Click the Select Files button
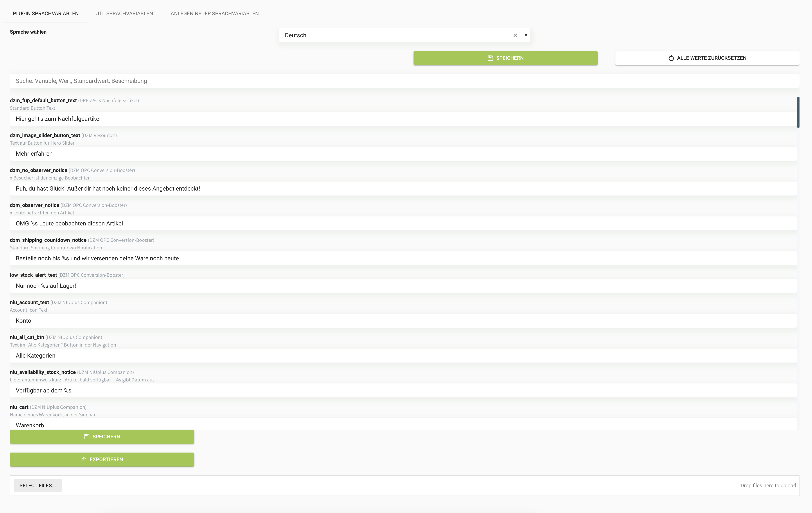The width and height of the screenshot is (812, 513). [37, 485]
